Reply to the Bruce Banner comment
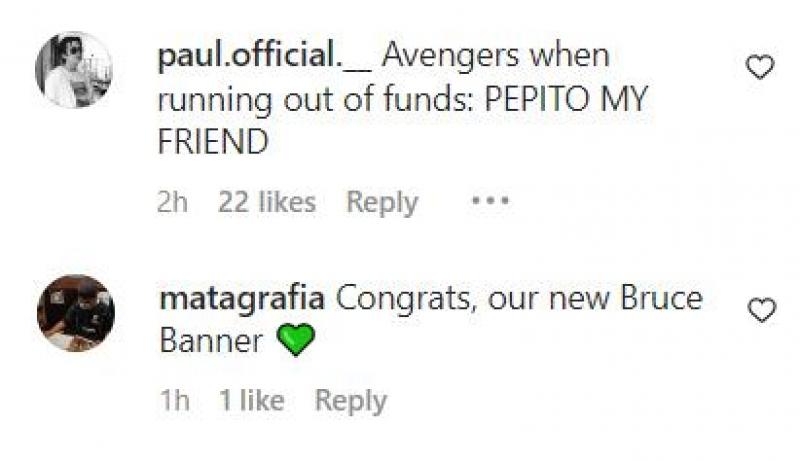The width and height of the screenshot is (800, 461). (350, 401)
